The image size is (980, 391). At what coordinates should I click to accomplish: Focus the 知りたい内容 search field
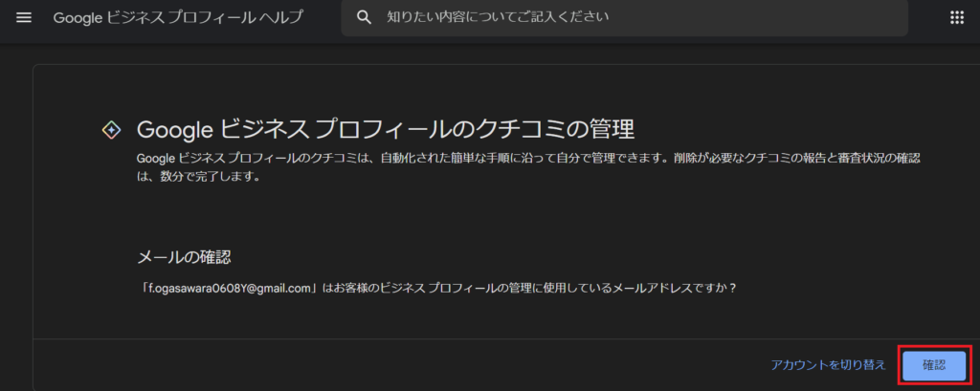[632, 18]
